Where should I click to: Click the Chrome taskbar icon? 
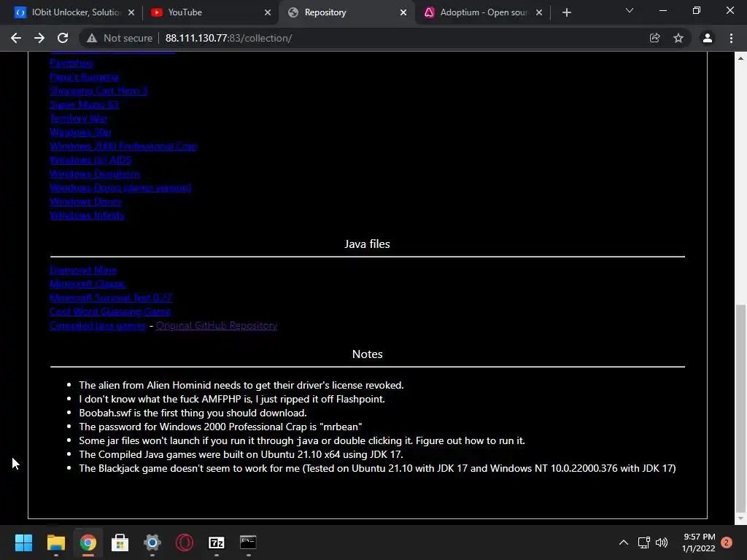(88, 542)
